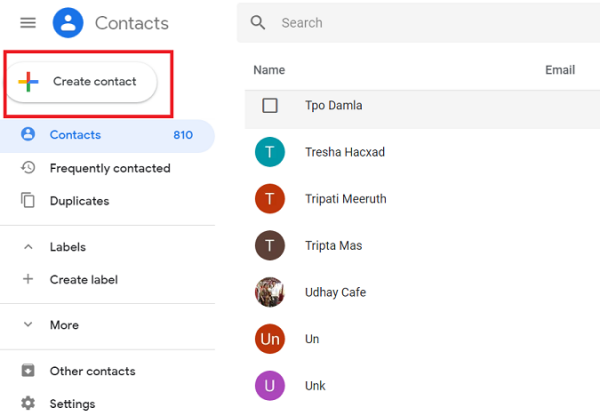This screenshot has width=600, height=416.
Task: Open Settings via the gear icon
Action: pos(28,404)
